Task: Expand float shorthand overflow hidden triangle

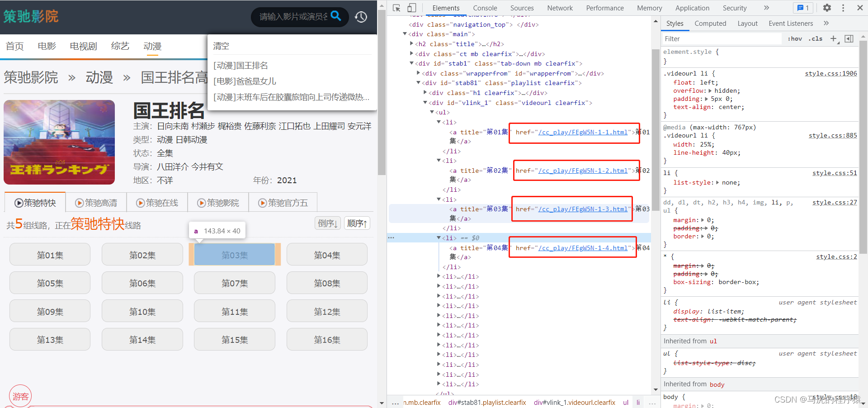Action: (x=710, y=91)
